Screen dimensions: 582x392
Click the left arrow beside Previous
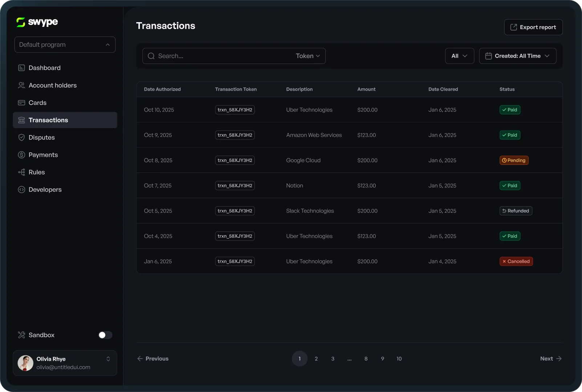140,359
